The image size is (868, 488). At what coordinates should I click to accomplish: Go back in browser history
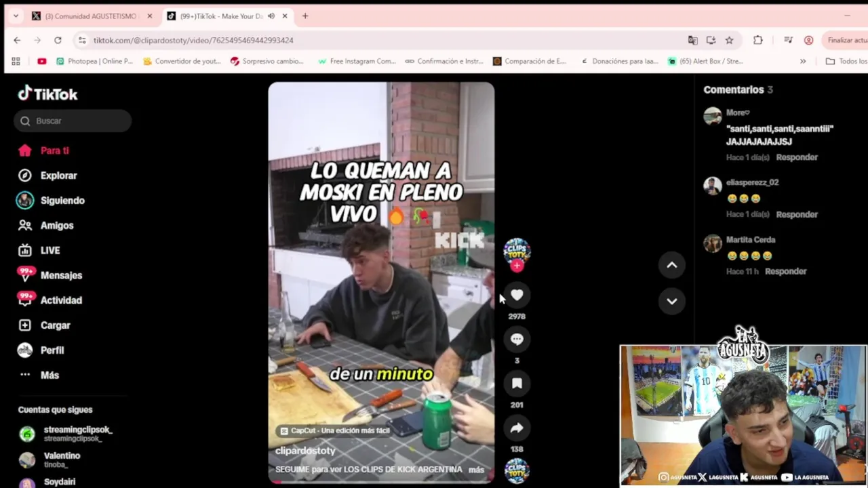click(x=17, y=40)
